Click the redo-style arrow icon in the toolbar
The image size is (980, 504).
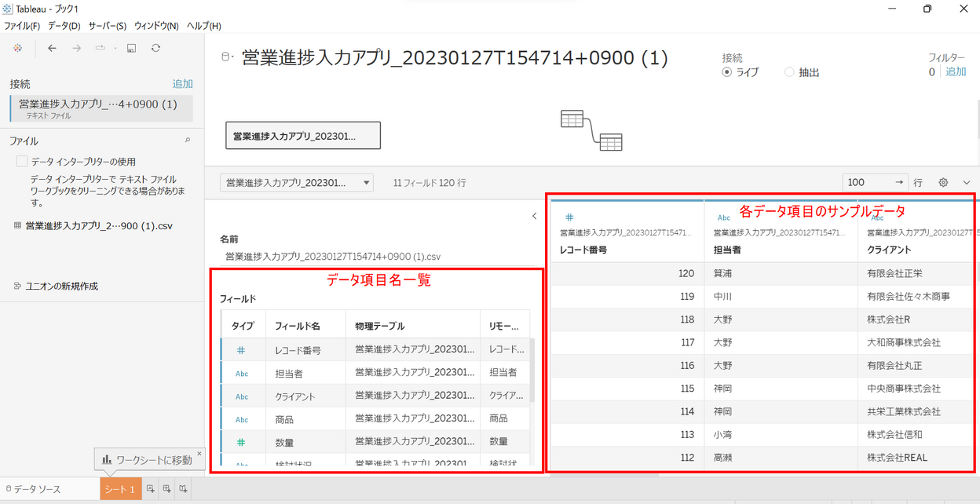click(101, 48)
